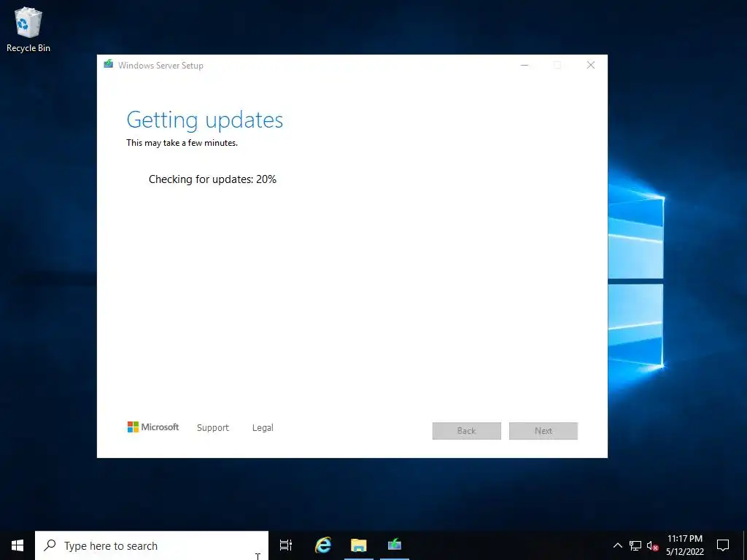Image resolution: width=747 pixels, height=560 pixels.
Task: Open the network status tray icon
Action: click(x=635, y=545)
